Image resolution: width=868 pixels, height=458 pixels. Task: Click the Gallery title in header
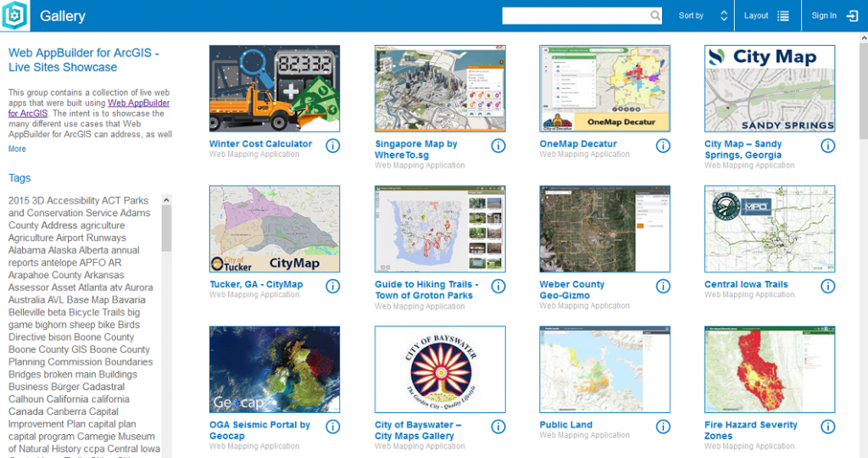click(x=63, y=15)
